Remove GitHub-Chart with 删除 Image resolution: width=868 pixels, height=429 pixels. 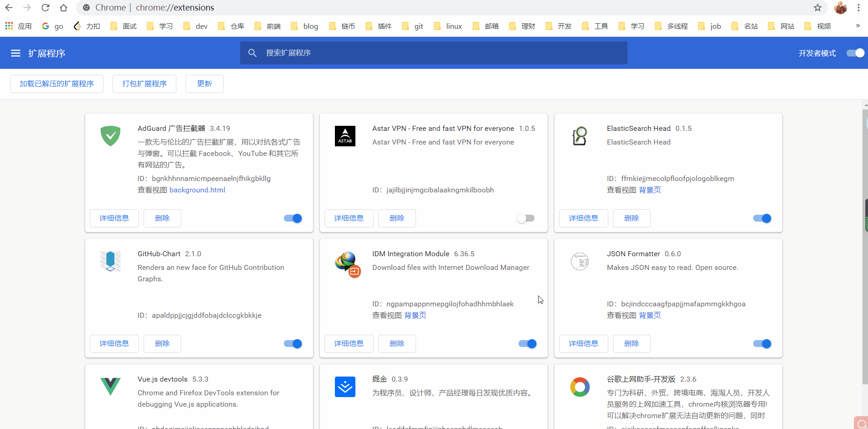(162, 344)
